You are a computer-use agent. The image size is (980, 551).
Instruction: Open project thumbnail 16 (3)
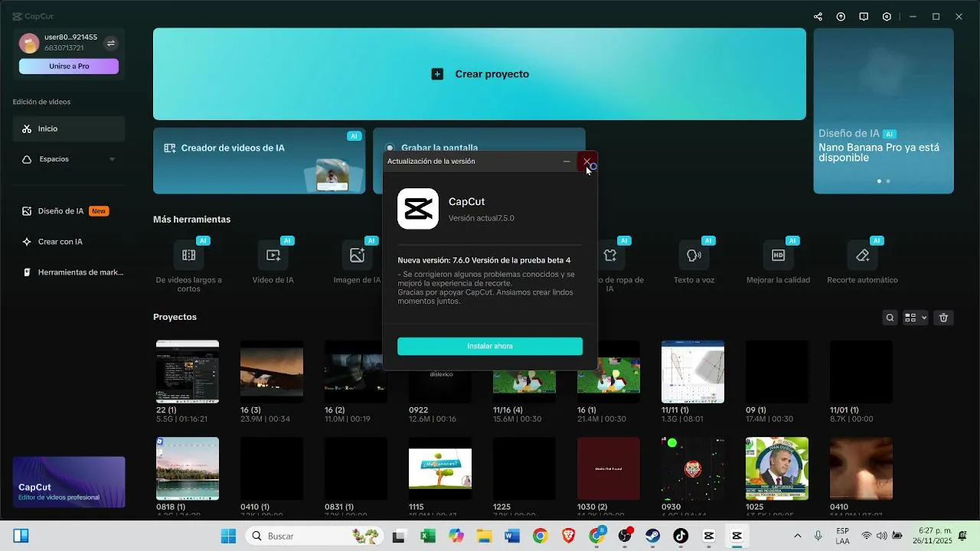(x=272, y=372)
